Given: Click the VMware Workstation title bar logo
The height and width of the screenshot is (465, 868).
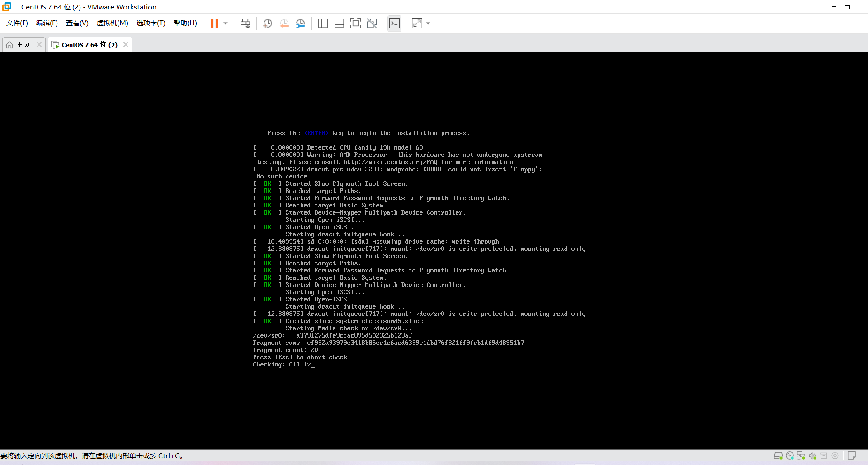Looking at the screenshot, I should tap(7, 7).
